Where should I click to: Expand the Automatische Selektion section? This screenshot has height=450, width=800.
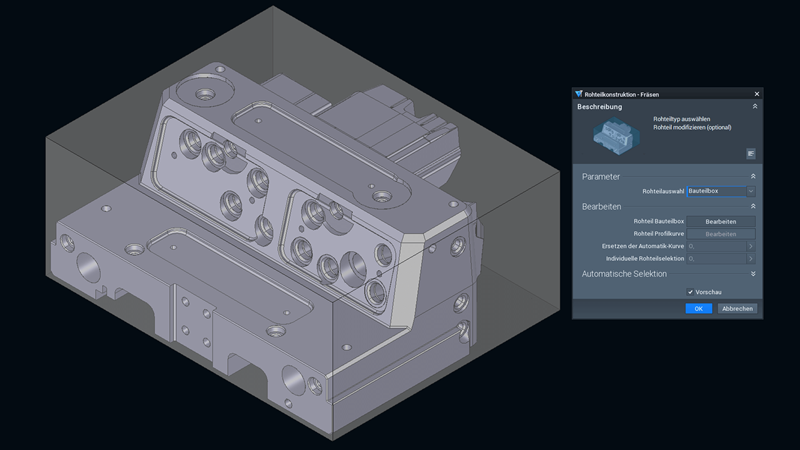click(753, 273)
